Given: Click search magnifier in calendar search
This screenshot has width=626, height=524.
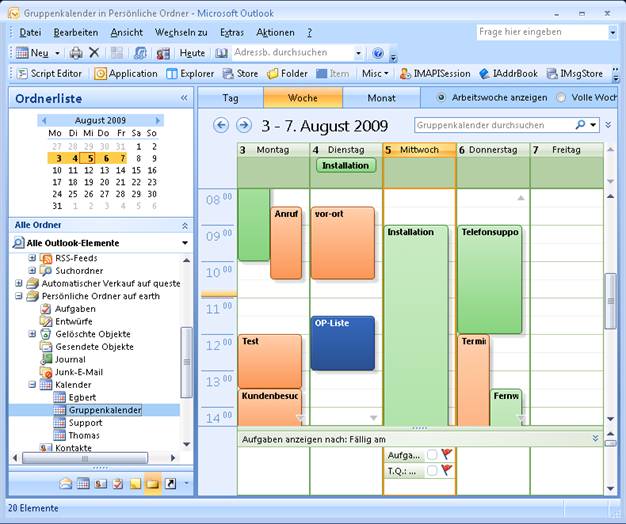Looking at the screenshot, I should click(x=580, y=125).
